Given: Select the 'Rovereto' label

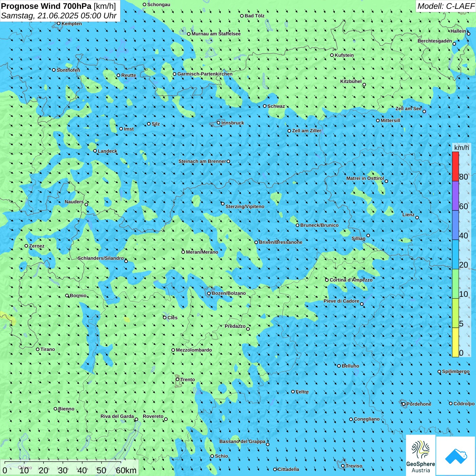Looking at the screenshot, I should (x=153, y=416).
